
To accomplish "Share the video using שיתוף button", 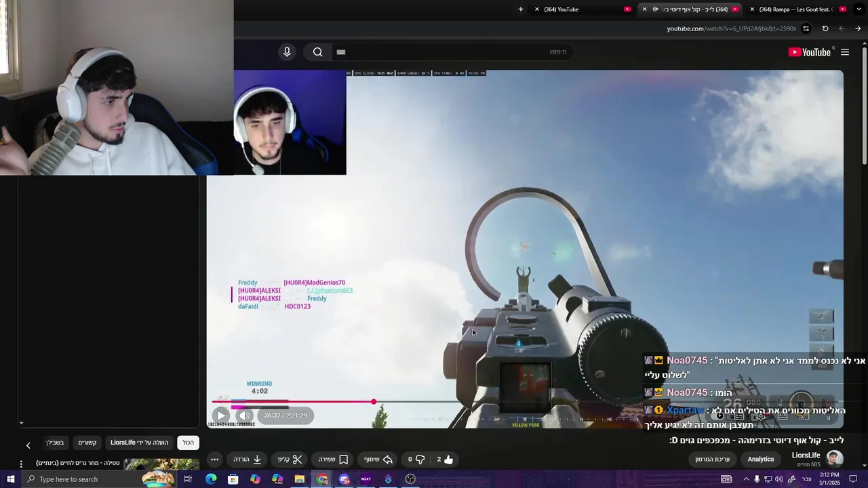I will coord(378,460).
